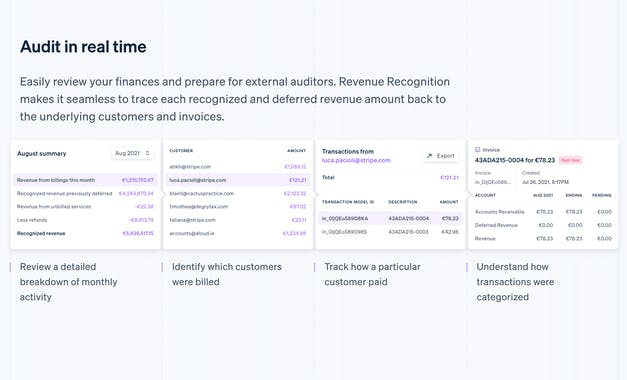This screenshot has width=627, height=380.
Task: Click the Past due badge
Action: point(570,160)
